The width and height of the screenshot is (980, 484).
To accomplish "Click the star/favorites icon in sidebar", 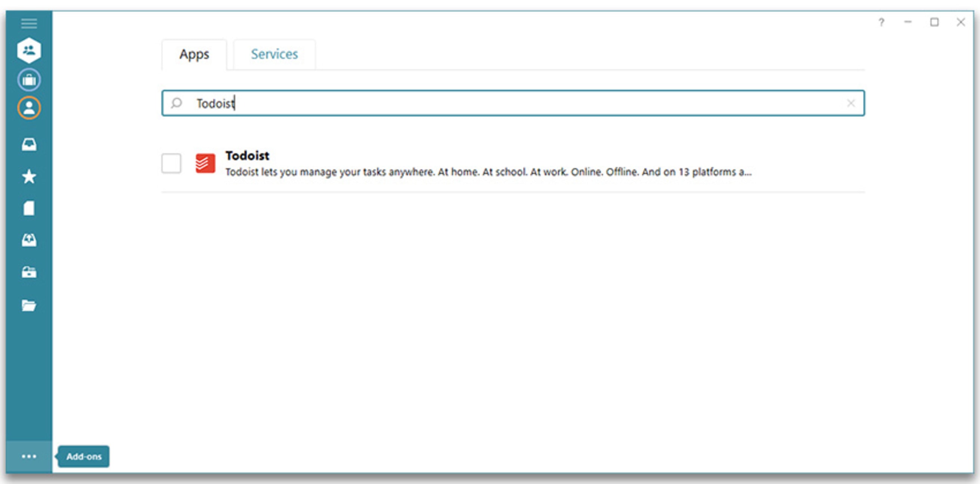I will [29, 176].
